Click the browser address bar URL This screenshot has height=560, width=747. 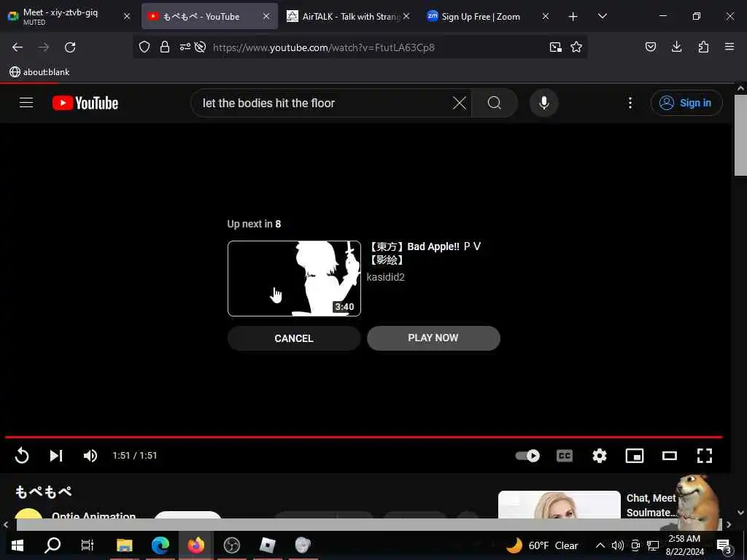pyautogui.click(x=323, y=47)
